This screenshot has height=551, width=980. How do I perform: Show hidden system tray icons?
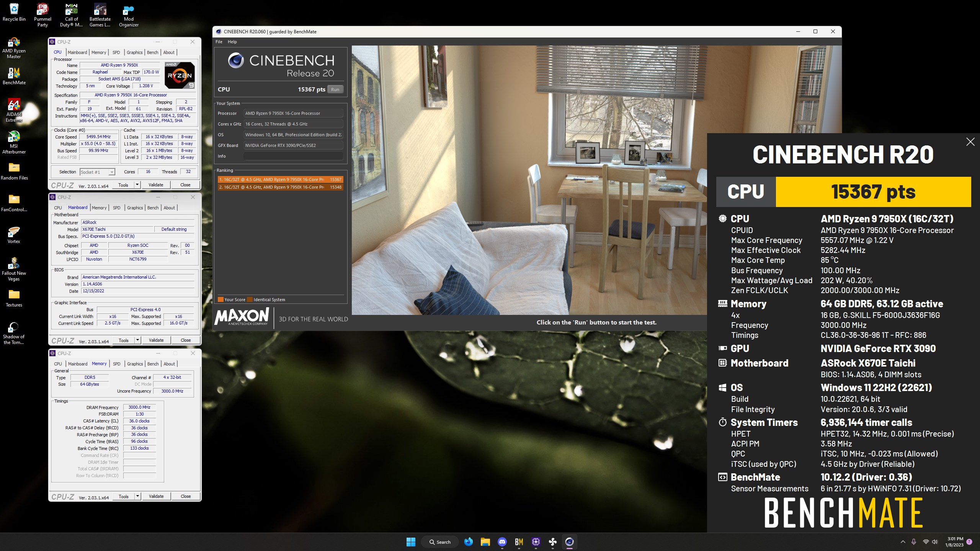903,542
